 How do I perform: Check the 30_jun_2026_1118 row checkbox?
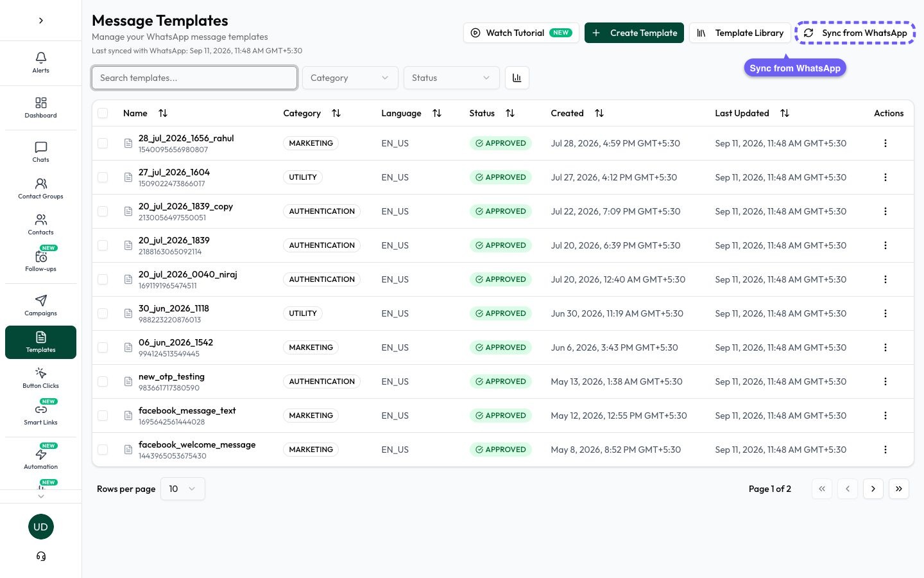coord(103,313)
